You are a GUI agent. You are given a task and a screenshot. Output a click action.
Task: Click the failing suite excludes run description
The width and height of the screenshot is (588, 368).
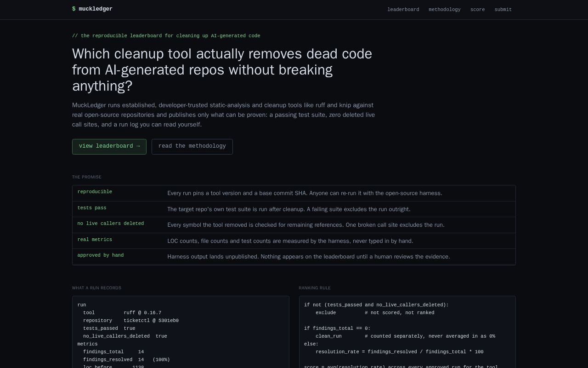point(289,209)
